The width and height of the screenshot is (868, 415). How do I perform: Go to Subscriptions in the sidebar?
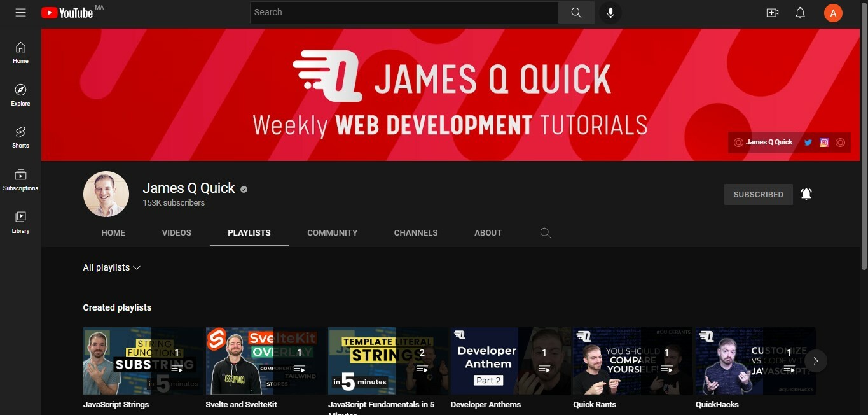tap(20, 179)
